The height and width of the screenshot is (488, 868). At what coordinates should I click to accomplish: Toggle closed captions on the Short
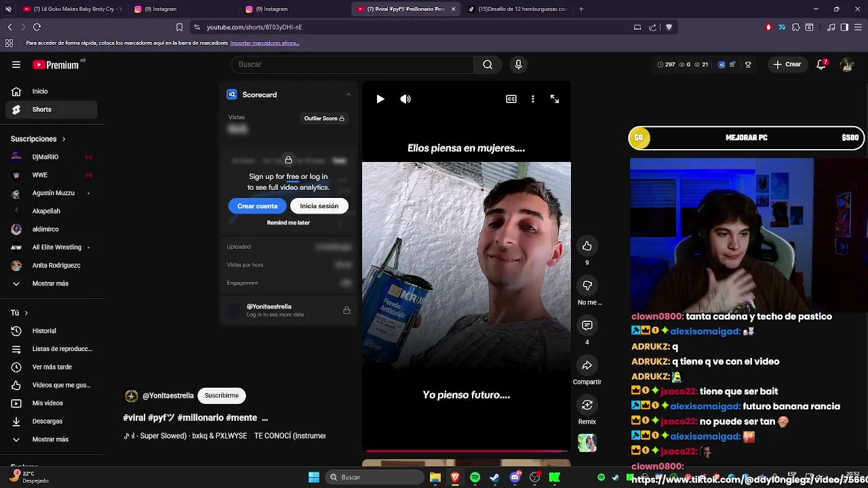(x=511, y=99)
